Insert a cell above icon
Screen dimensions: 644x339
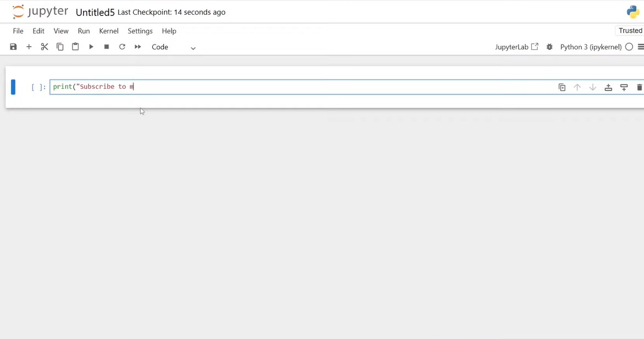pos(608,87)
